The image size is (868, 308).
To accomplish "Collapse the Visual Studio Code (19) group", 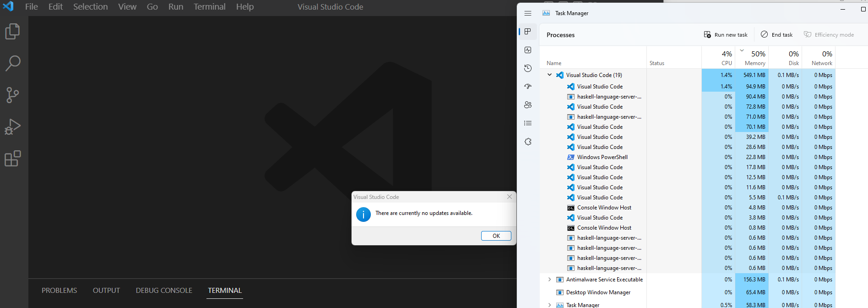I will [x=549, y=75].
